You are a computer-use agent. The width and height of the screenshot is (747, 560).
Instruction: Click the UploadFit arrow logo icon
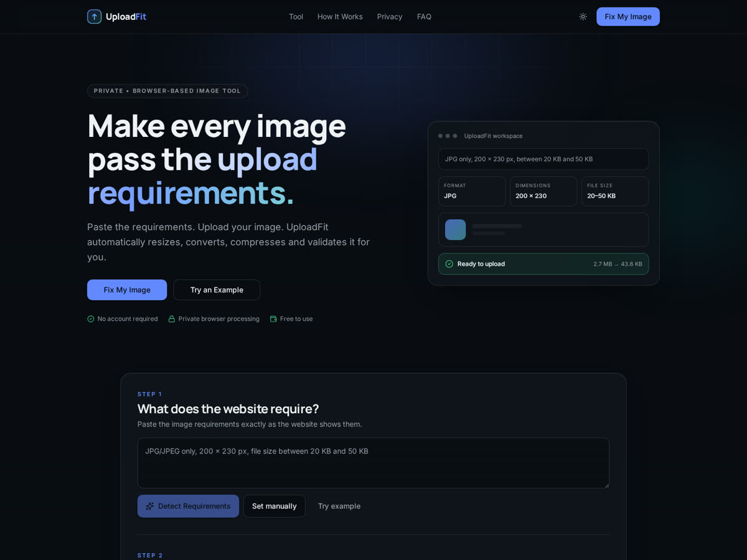pyautogui.click(x=94, y=17)
